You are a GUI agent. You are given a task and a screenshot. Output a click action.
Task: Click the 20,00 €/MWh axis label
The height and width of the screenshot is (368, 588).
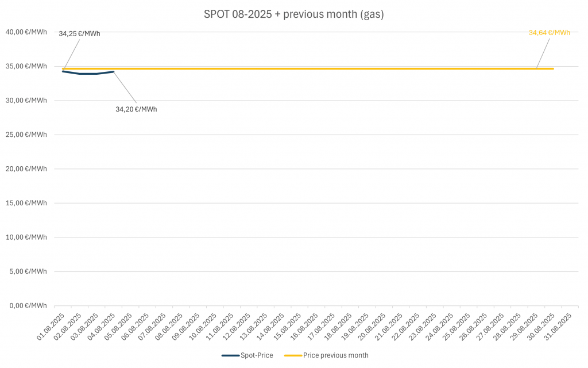pyautogui.click(x=27, y=168)
